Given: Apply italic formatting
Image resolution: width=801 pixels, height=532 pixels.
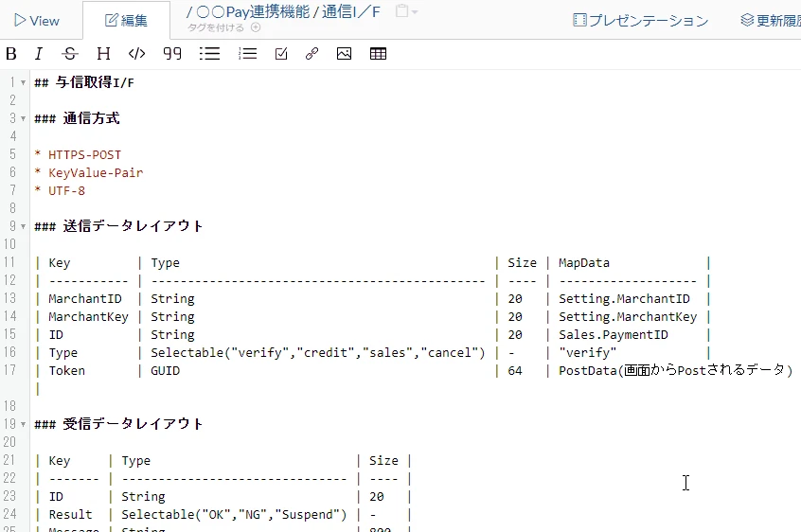Looking at the screenshot, I should [x=39, y=54].
